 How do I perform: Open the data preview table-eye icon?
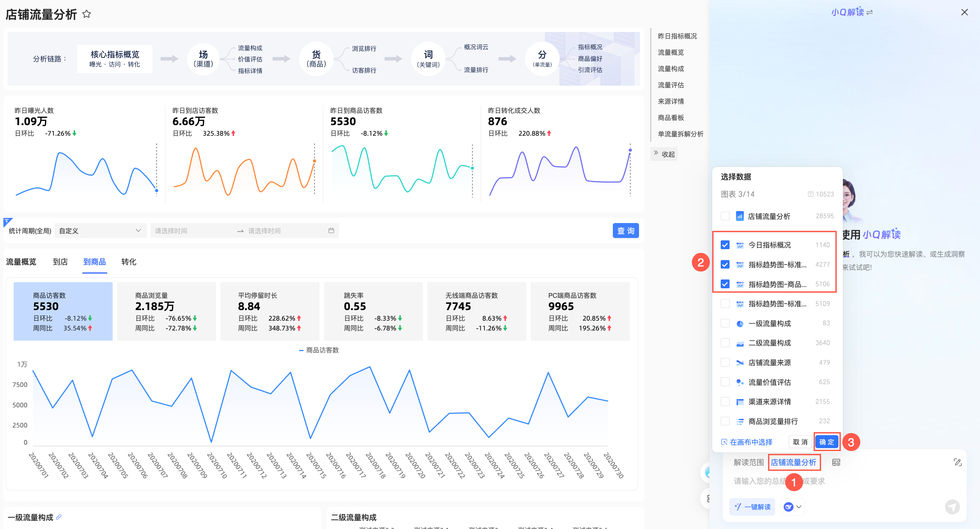click(836, 462)
